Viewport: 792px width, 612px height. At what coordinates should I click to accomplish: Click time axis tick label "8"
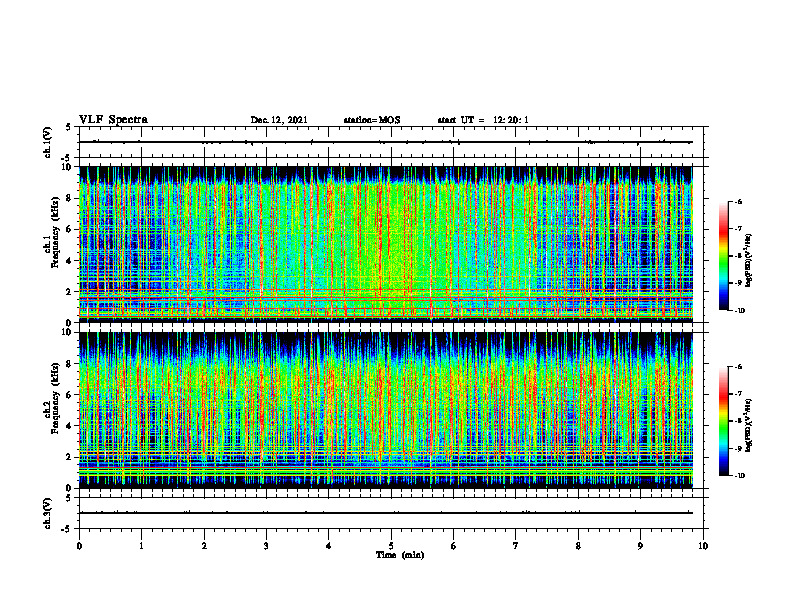pyautogui.click(x=578, y=546)
